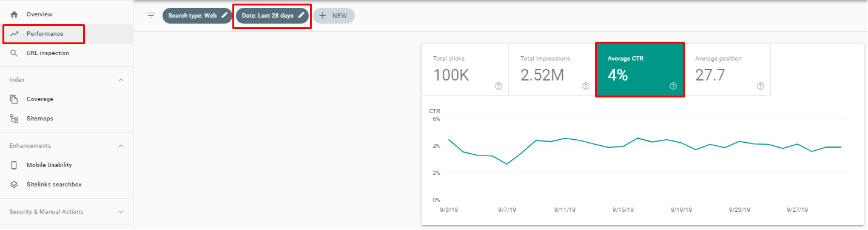Click the 9/15/19 date axis label
Screen dimensions: 868x230
[x=623, y=210]
